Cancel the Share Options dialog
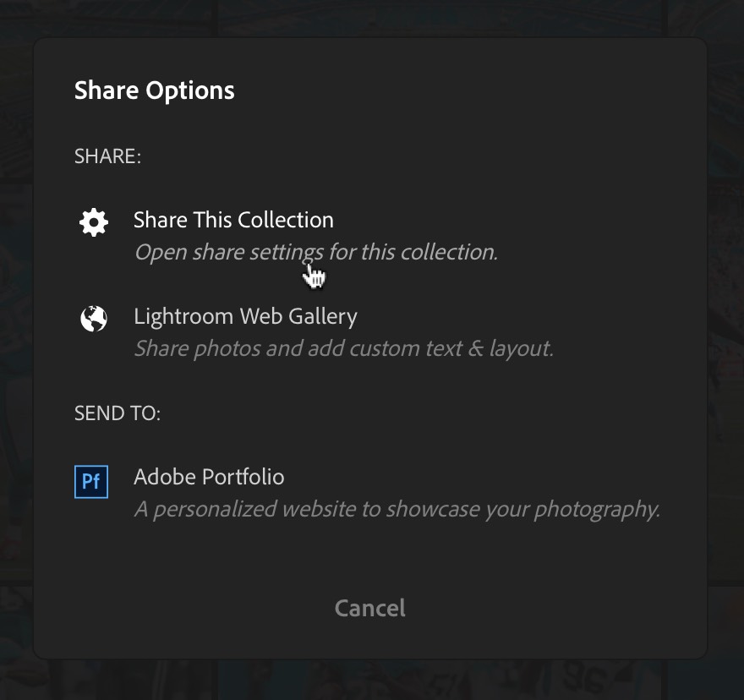This screenshot has height=700, width=744. point(370,608)
